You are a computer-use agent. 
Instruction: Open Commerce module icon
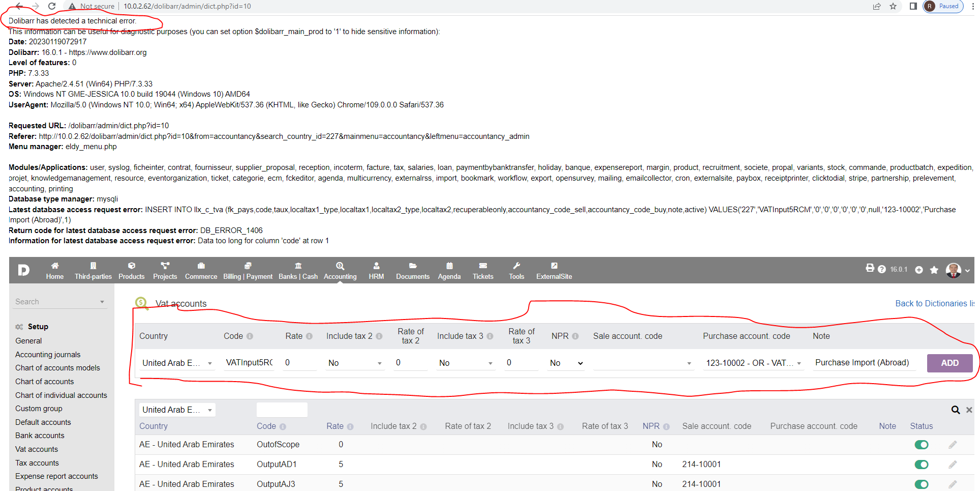point(201,266)
